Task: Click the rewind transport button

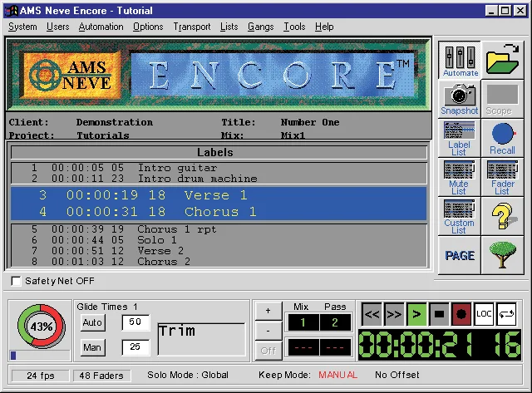Action: [372, 314]
